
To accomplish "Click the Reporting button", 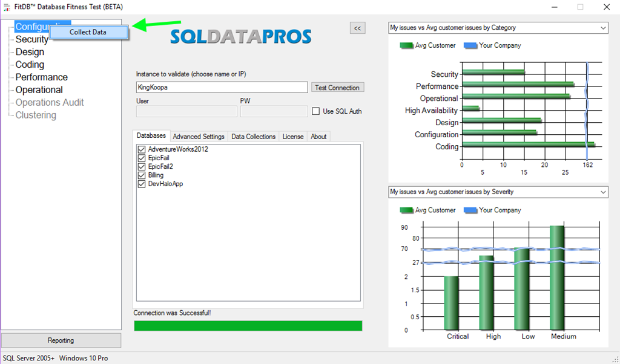I will click(61, 340).
